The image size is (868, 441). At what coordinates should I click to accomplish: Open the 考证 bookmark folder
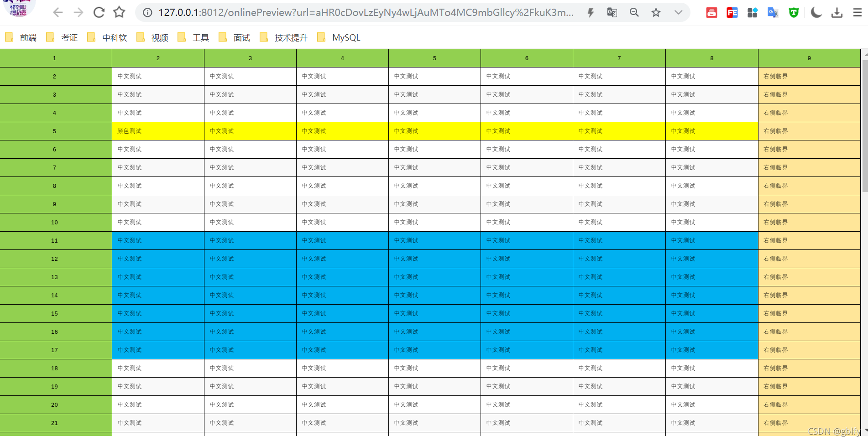[x=62, y=37]
